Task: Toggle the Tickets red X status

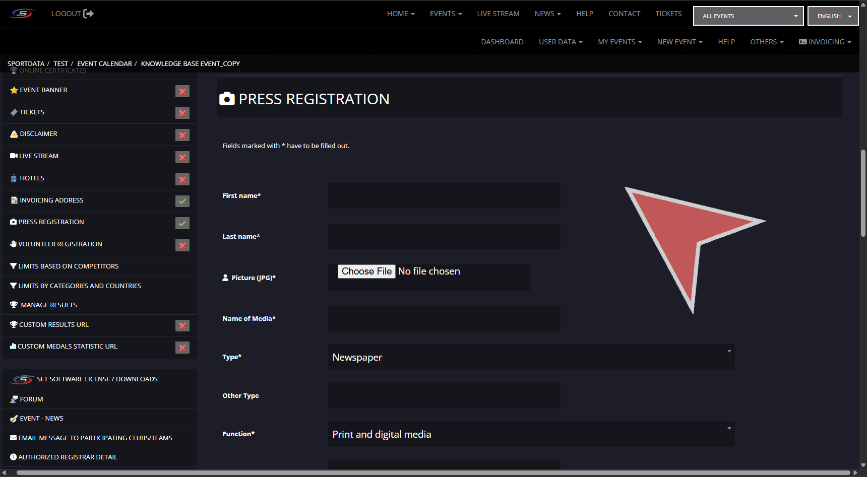Action: (182, 113)
